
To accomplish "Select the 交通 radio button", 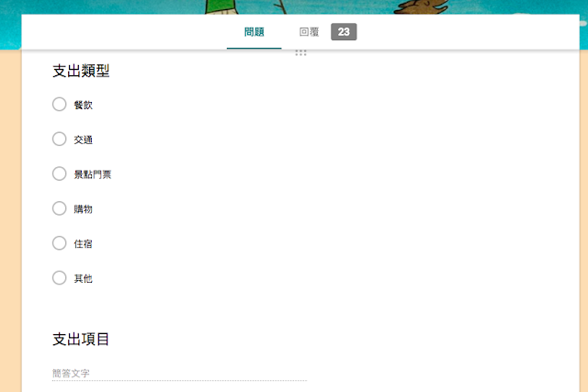I will [x=59, y=139].
